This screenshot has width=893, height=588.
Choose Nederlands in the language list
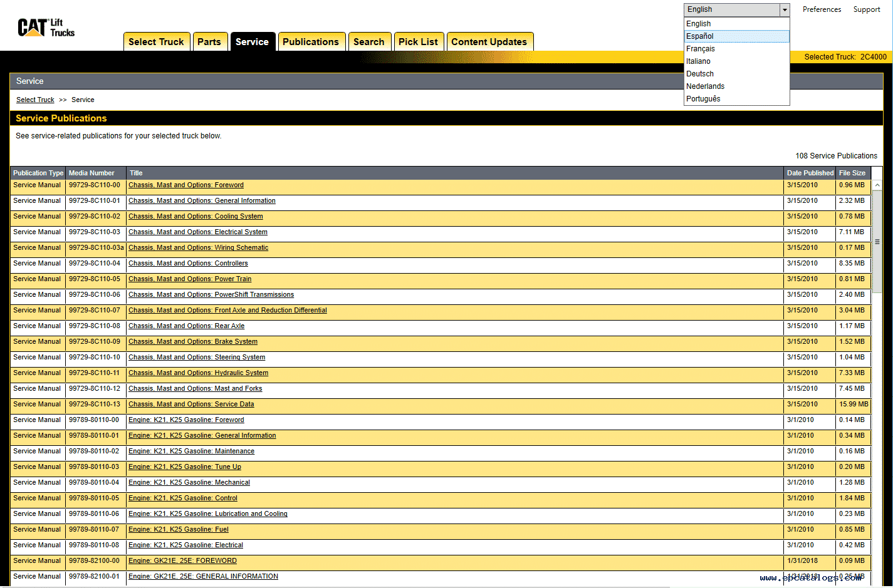(736, 86)
